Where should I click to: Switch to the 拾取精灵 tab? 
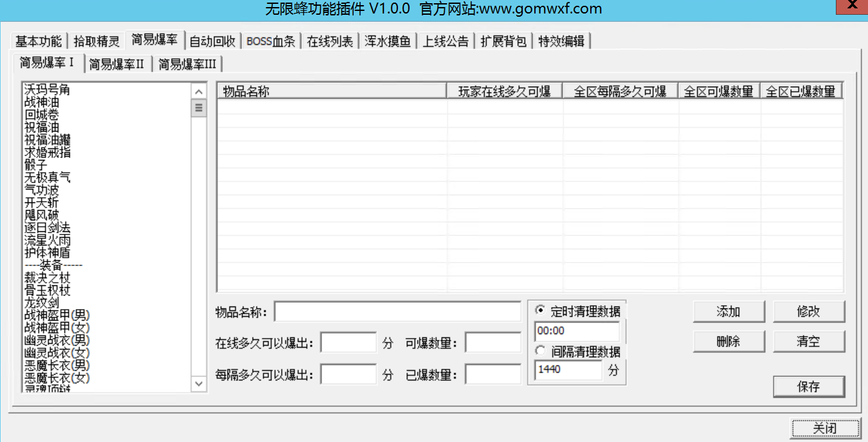[x=96, y=41]
